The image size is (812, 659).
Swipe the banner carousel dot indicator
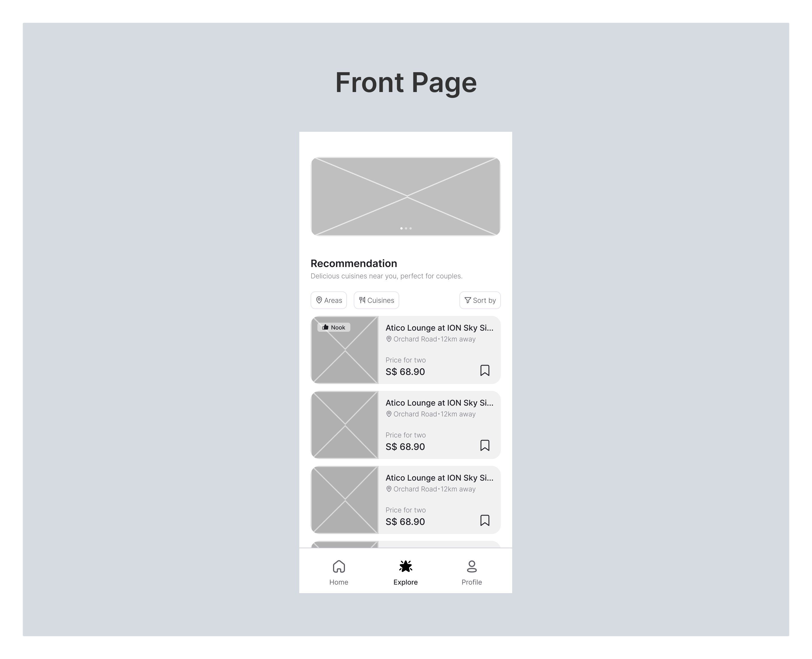(406, 229)
